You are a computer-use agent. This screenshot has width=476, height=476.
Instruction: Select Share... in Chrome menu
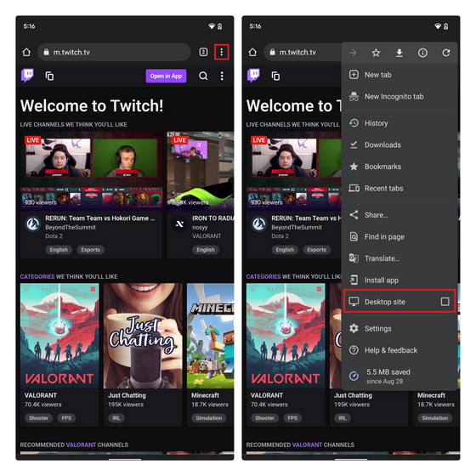coord(399,215)
